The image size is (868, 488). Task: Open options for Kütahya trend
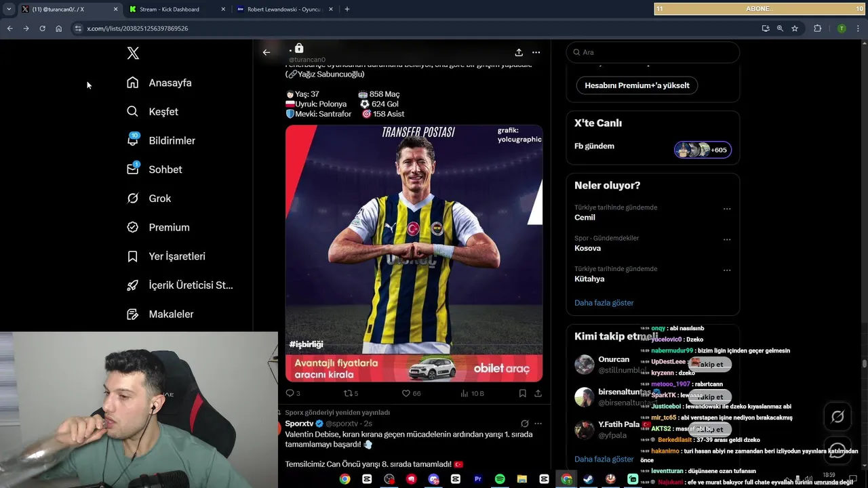727,270
